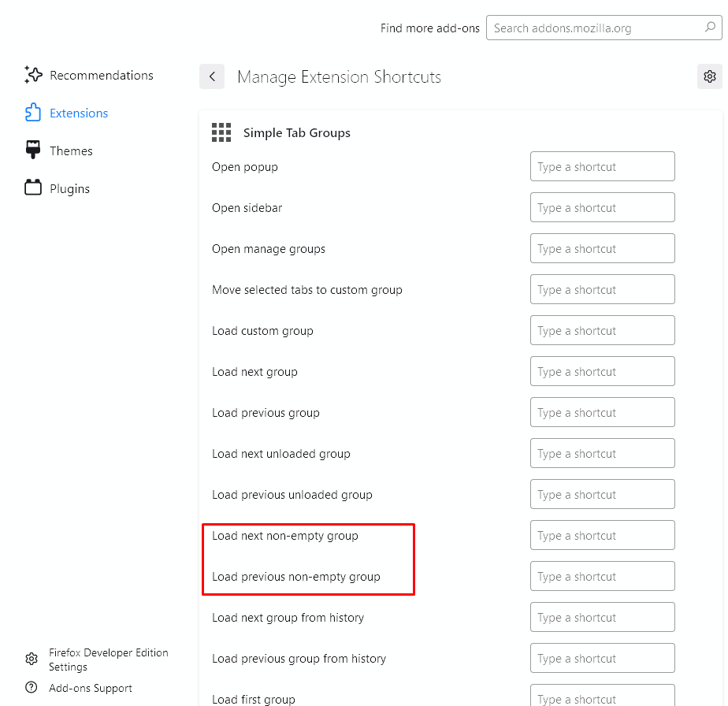This screenshot has width=728, height=706.
Task: Open Firefox Developer Edition Settings
Action: click(x=108, y=659)
